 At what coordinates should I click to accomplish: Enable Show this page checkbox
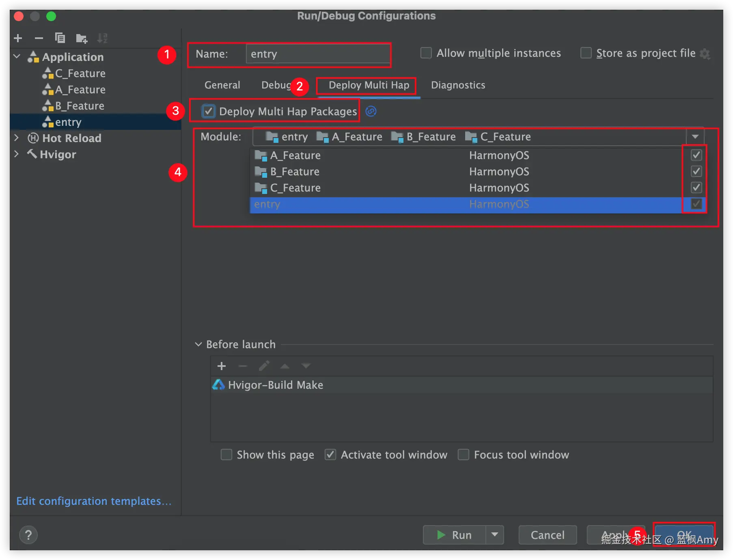point(226,454)
